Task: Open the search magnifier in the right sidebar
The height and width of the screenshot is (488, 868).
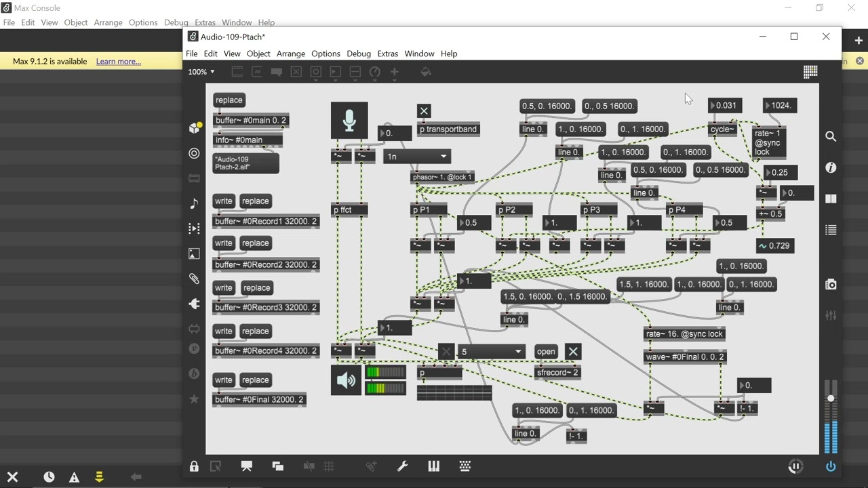Action: click(x=831, y=136)
